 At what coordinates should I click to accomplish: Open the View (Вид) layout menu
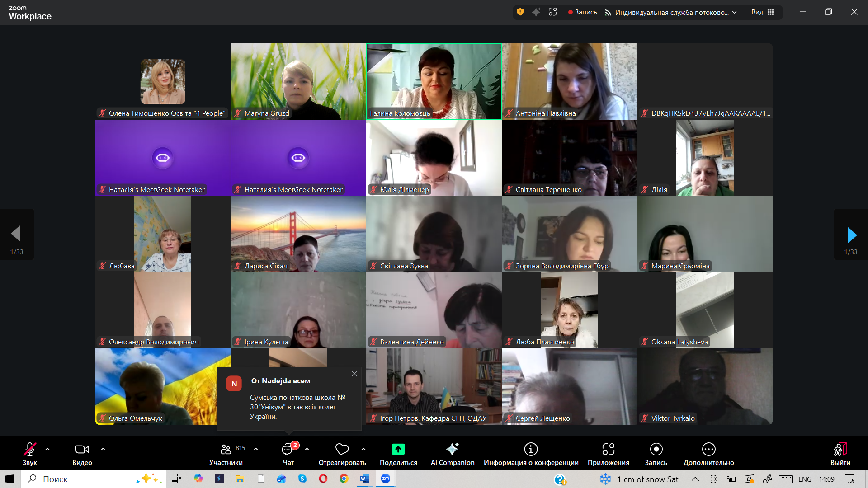[763, 12]
